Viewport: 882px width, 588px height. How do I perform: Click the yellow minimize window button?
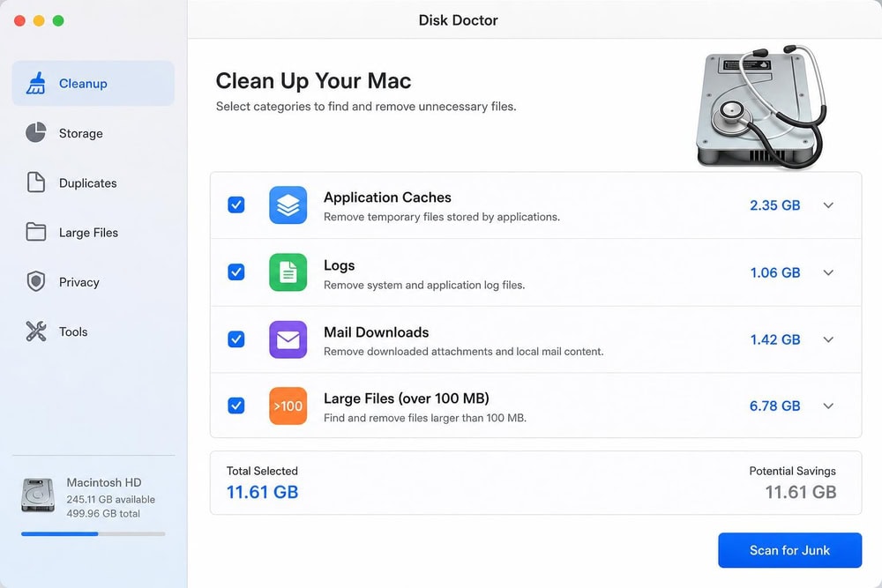(39, 21)
